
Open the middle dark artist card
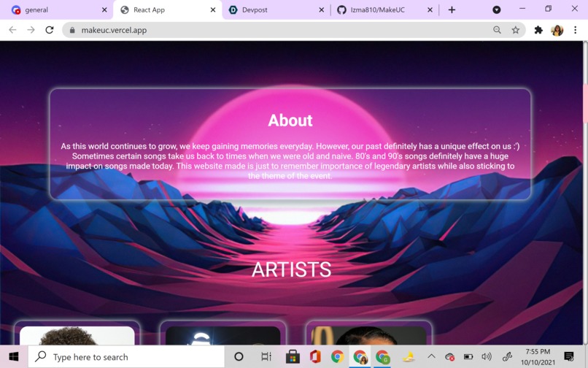223,333
